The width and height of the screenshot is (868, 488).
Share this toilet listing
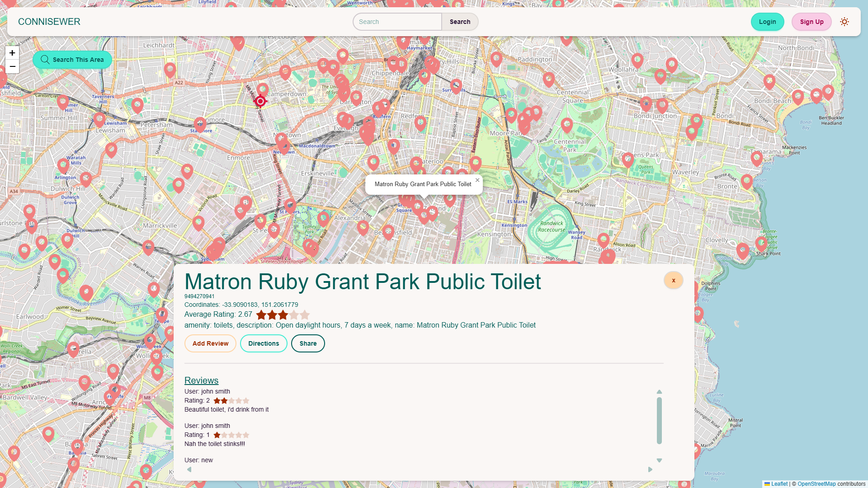tap(308, 343)
